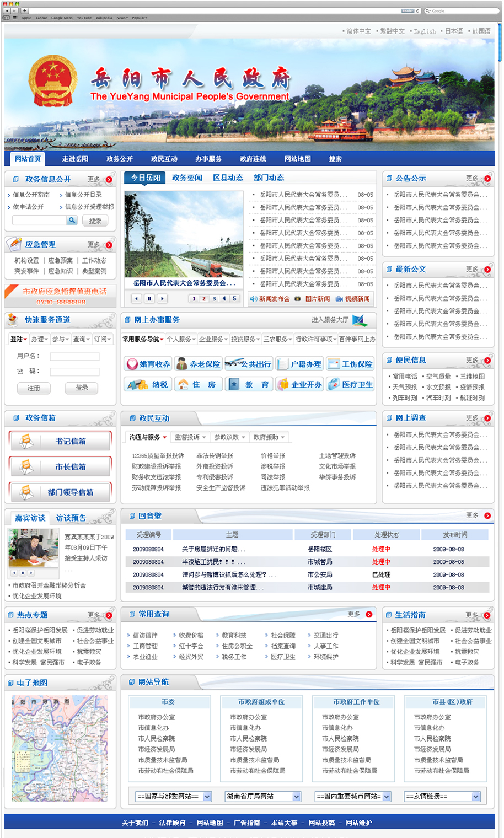The width and height of the screenshot is (504, 838).
Task: Switch language to English link
Action: click(425, 31)
